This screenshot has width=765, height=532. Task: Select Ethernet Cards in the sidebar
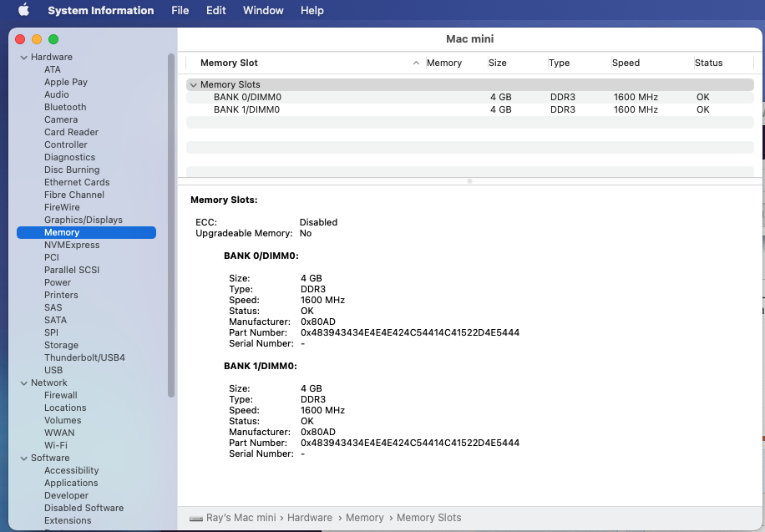[77, 183]
